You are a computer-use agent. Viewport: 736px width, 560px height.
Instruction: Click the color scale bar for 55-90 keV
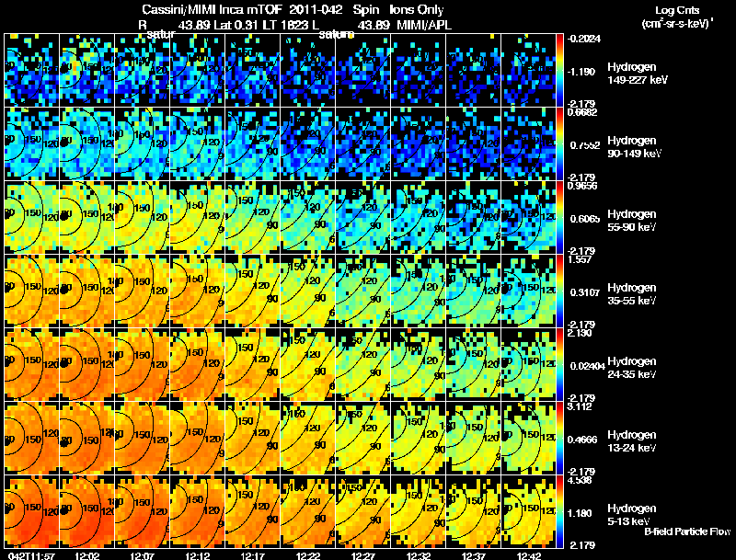tap(559, 218)
